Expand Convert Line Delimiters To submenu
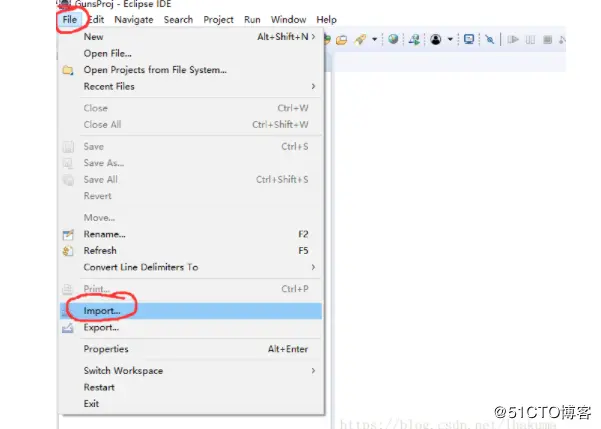 (x=191, y=267)
